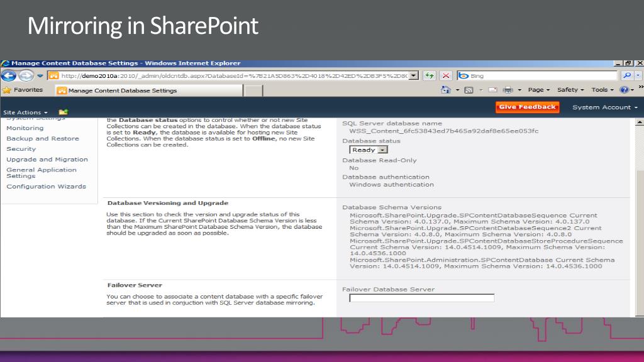Click the magnifier Search button

tap(627, 75)
